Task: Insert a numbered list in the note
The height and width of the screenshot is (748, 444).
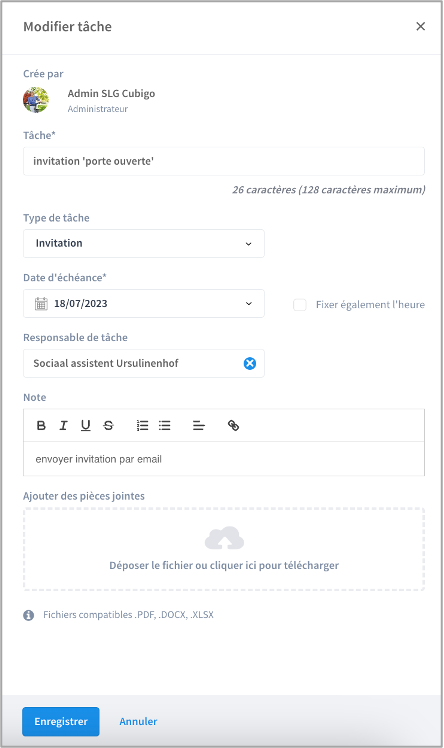Action: (x=142, y=426)
